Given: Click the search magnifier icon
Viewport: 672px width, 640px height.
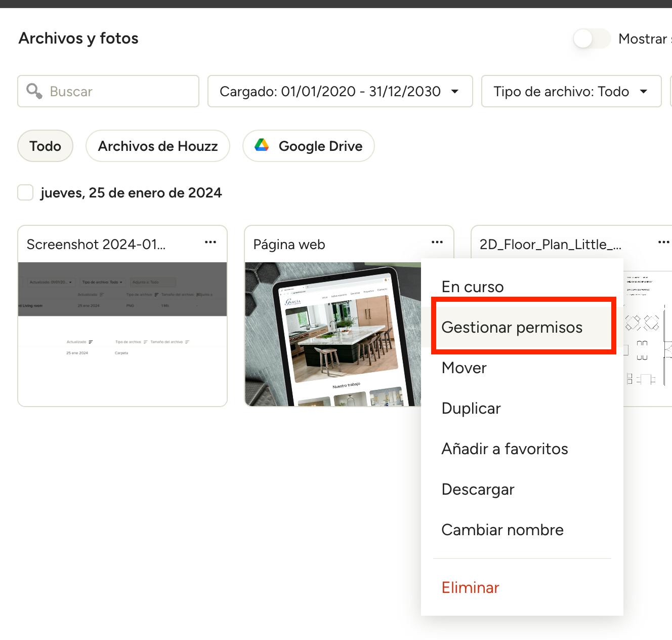Looking at the screenshot, I should (x=34, y=91).
